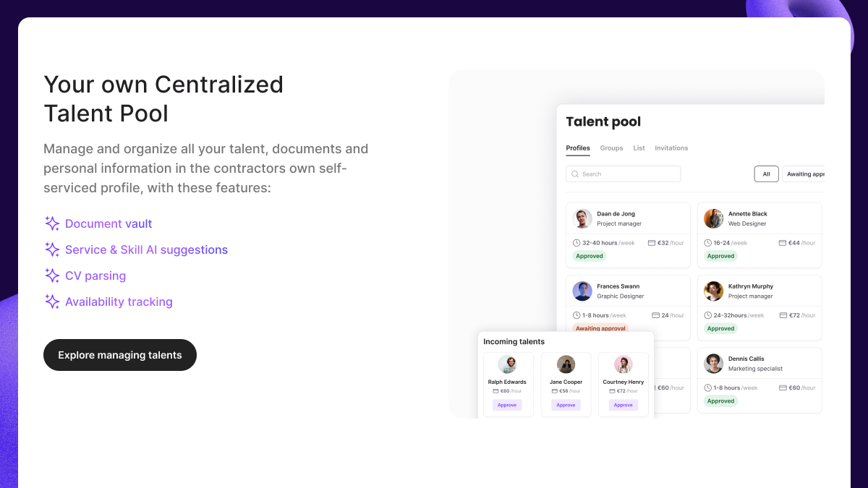Click Ralph Edwards's avatar thumbnail
This screenshot has width=868, height=488.
[x=508, y=364]
